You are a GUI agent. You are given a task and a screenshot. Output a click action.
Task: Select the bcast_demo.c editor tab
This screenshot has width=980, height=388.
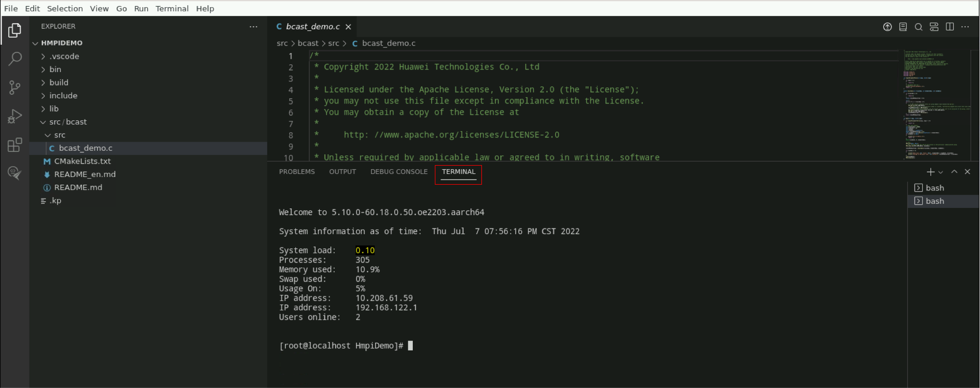[x=313, y=27]
